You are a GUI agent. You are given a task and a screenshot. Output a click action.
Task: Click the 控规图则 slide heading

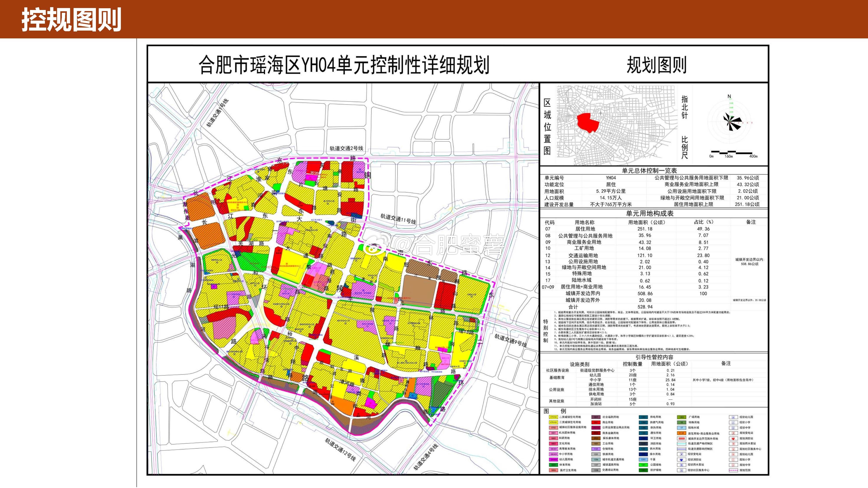[71, 20]
